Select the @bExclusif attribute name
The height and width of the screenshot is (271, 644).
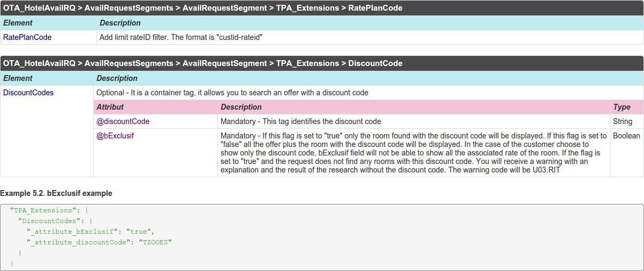point(115,136)
